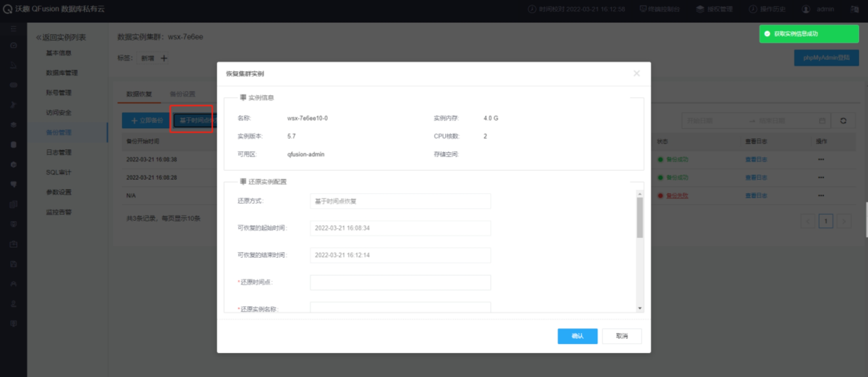This screenshot has width=868, height=377.
Task: Switch to the 备份设置 tab
Action: click(182, 94)
